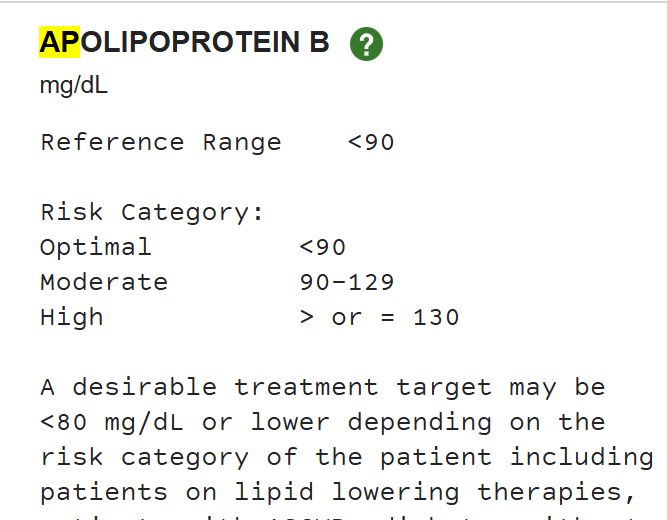Click the mg/dL unit label

[74, 85]
